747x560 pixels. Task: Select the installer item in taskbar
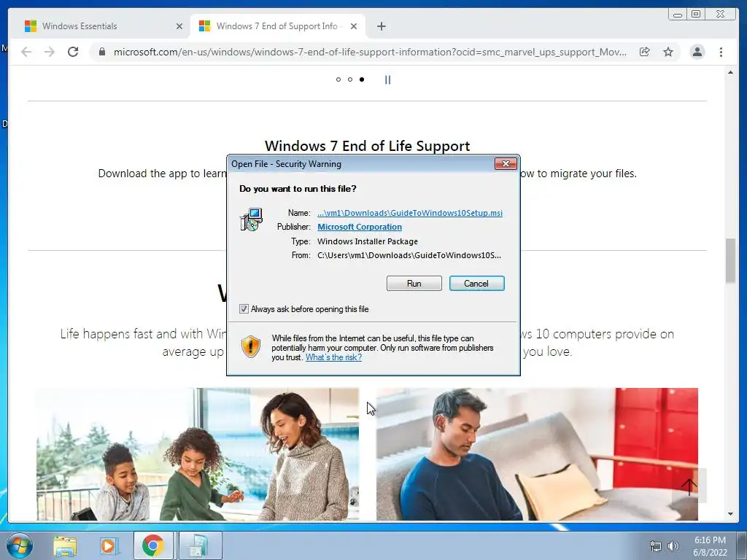point(200,545)
